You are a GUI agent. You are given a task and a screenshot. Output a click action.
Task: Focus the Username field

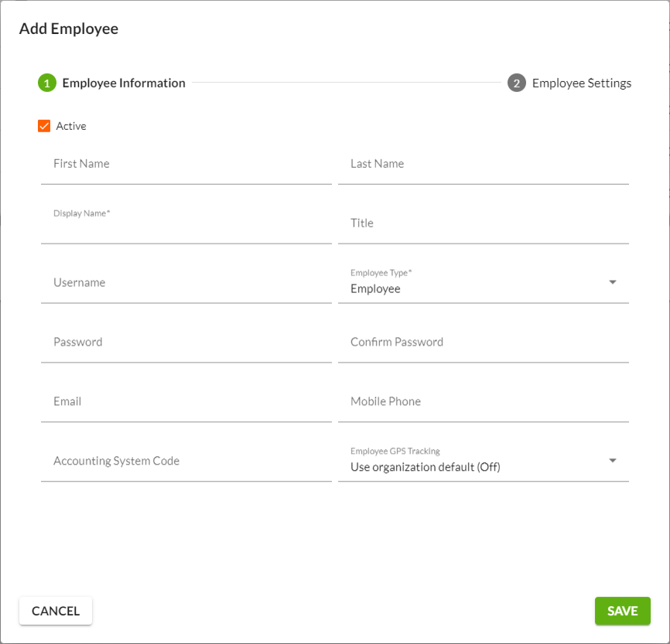tap(186, 283)
